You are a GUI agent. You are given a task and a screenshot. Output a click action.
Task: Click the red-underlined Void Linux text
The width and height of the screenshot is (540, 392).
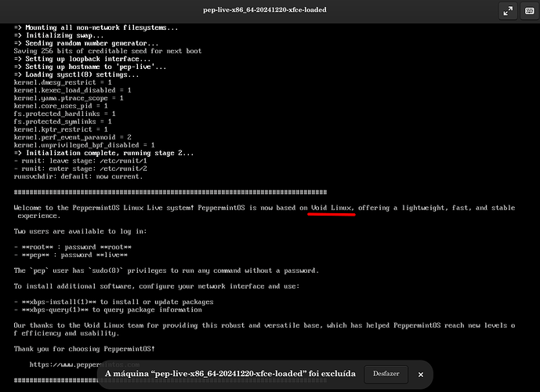coord(332,208)
